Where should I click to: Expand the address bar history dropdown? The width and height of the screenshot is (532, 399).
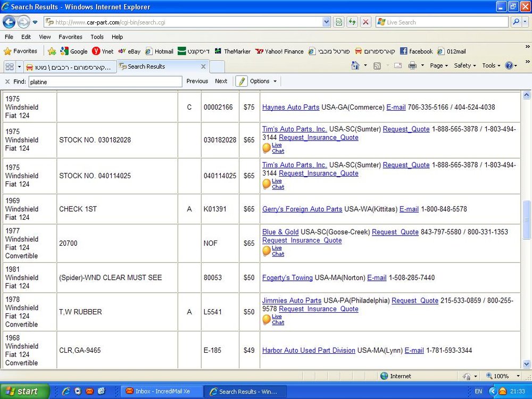pyautogui.click(x=327, y=22)
